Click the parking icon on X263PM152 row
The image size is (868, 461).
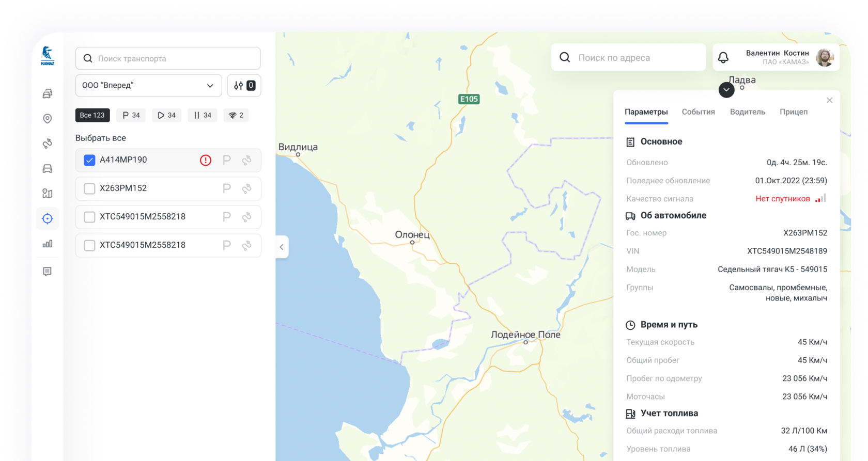pyautogui.click(x=226, y=188)
